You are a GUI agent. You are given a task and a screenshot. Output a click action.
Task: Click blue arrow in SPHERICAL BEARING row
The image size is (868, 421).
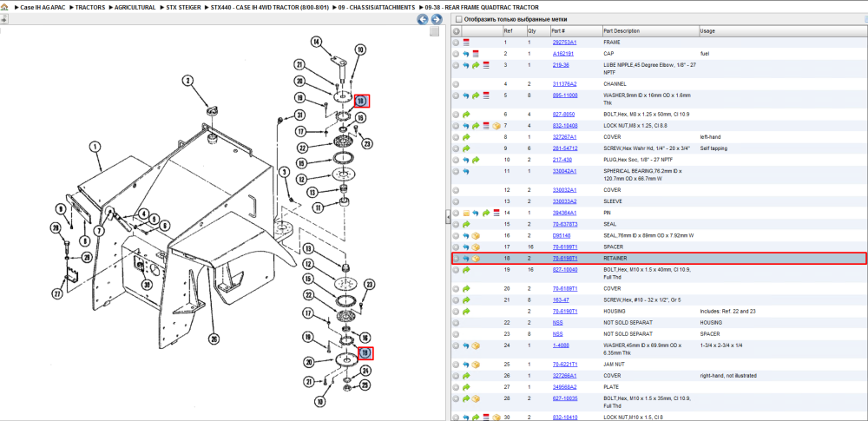click(466, 171)
